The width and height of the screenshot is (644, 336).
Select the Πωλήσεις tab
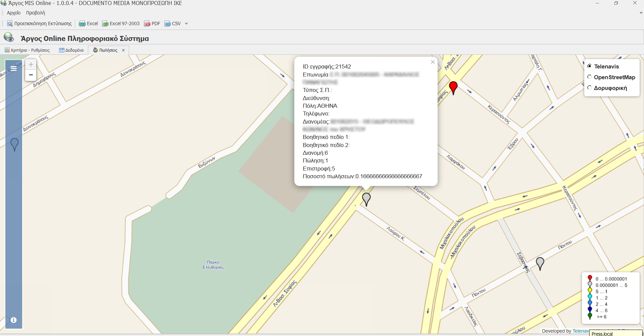coord(105,50)
